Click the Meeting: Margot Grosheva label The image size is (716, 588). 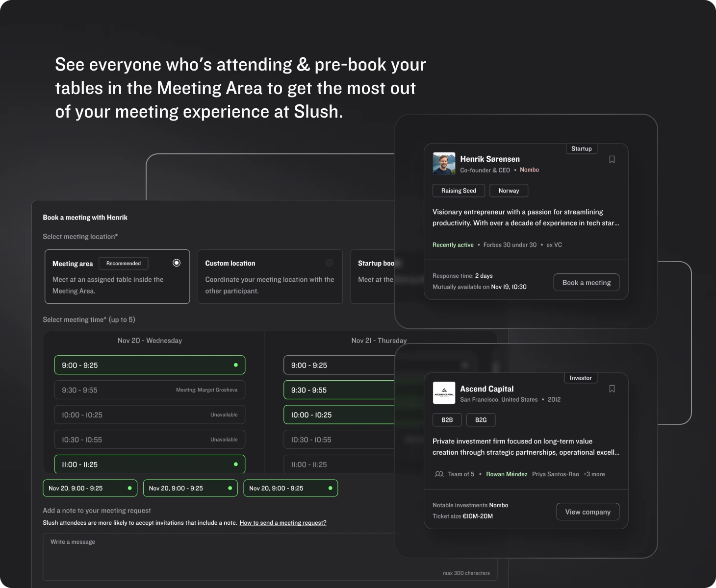pyautogui.click(x=206, y=390)
